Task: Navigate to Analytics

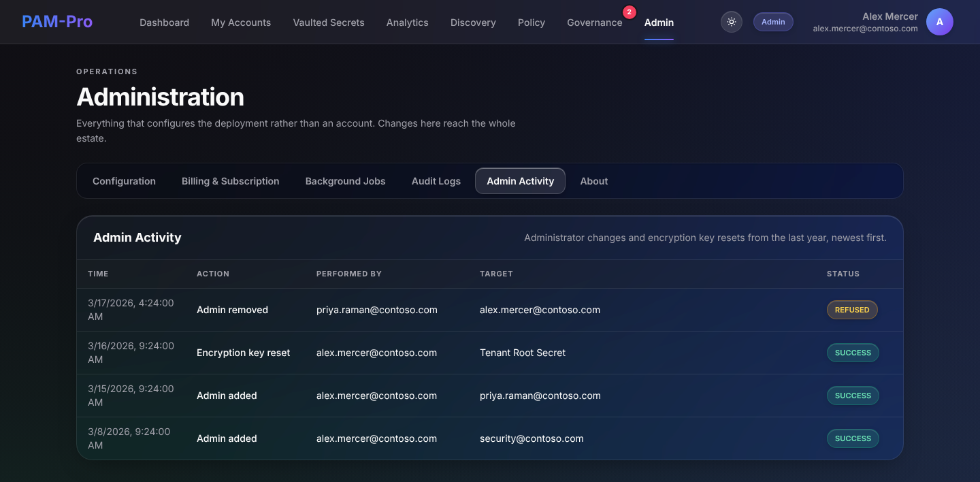Action: [408, 22]
